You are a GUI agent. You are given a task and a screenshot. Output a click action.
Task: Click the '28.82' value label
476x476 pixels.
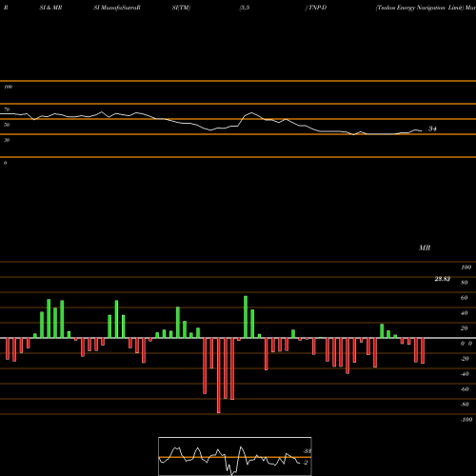click(x=443, y=279)
